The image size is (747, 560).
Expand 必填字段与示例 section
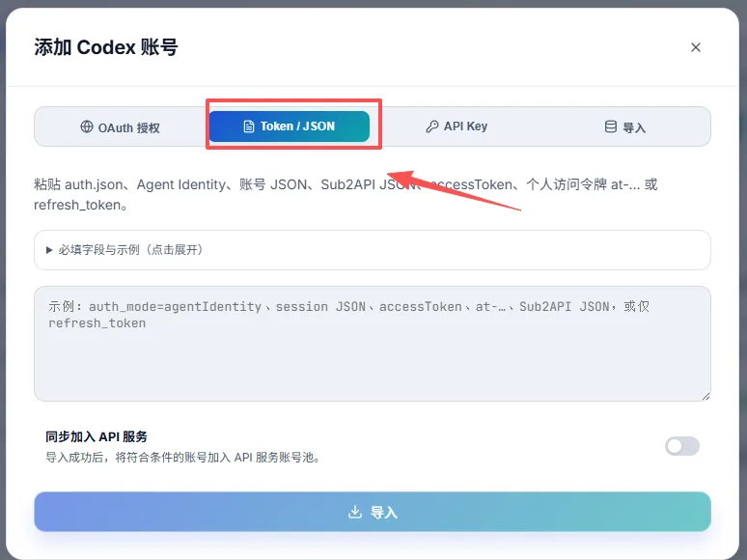373,250
